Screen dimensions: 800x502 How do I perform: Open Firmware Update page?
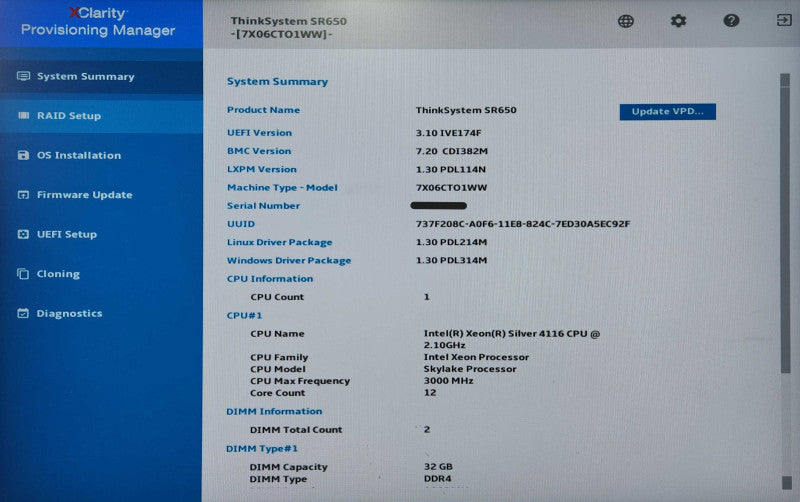pyautogui.click(x=101, y=195)
